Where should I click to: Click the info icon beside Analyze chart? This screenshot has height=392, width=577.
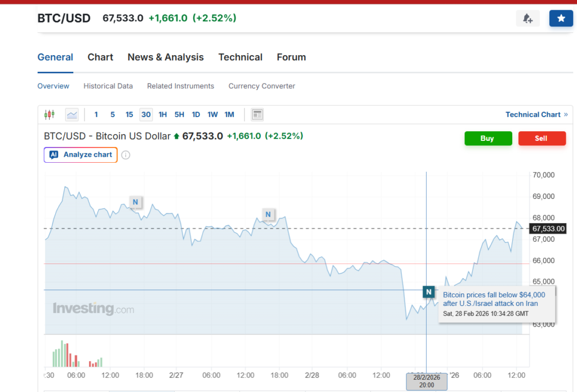(x=126, y=155)
